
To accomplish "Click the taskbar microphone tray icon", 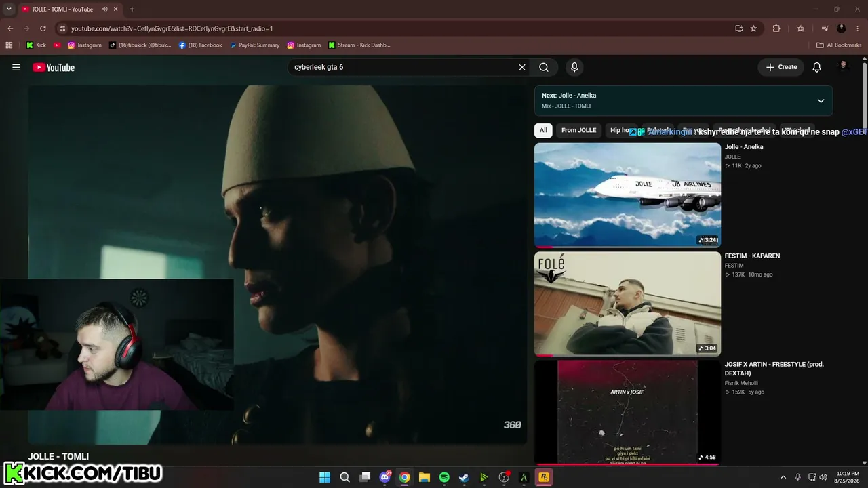I will pyautogui.click(x=798, y=477).
